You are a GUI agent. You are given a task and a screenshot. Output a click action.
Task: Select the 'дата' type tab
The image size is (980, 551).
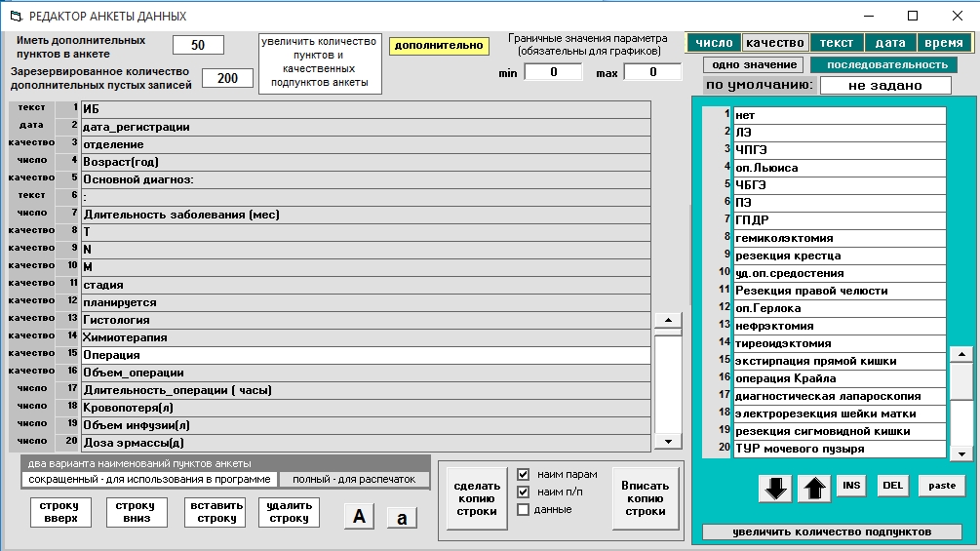coord(889,43)
